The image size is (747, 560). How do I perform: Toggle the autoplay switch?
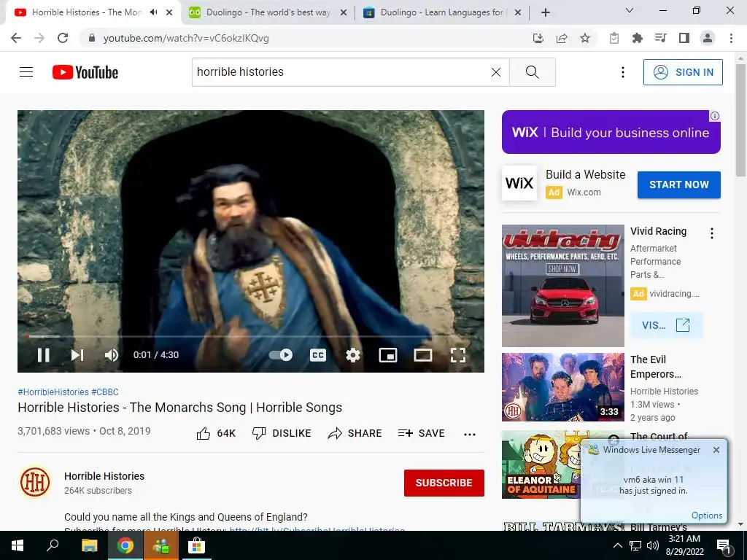[x=281, y=355]
